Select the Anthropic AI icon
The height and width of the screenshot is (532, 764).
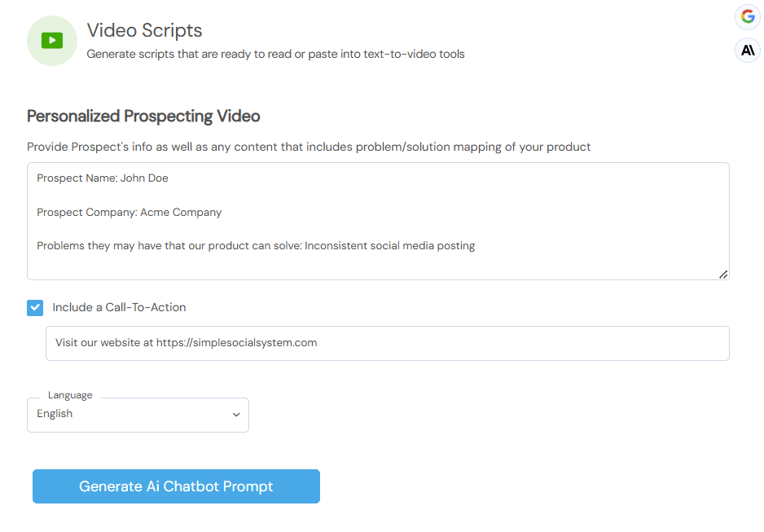click(748, 51)
